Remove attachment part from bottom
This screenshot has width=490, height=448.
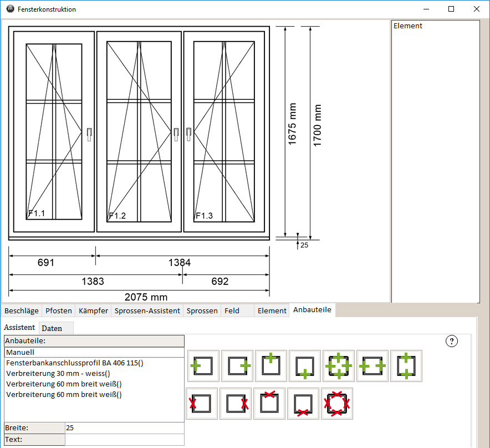(x=303, y=404)
